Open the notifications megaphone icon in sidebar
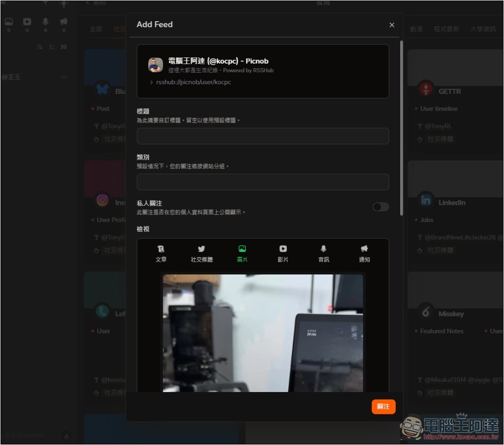 (x=64, y=22)
